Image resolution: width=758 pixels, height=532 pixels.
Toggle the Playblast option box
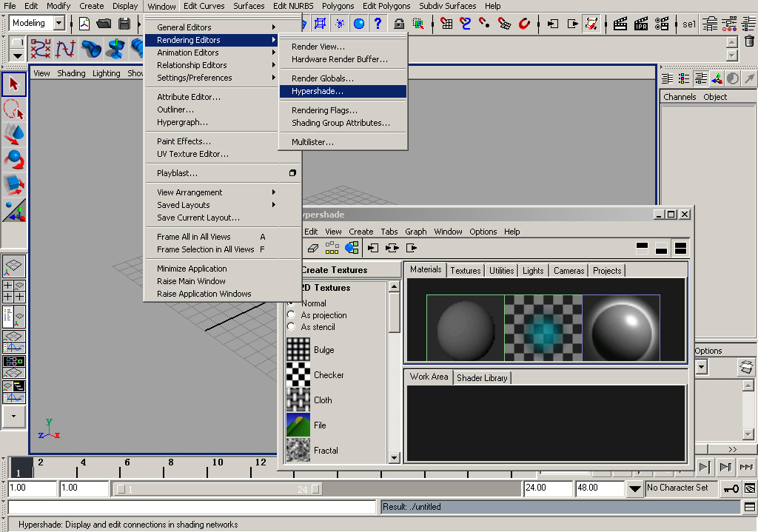click(292, 173)
